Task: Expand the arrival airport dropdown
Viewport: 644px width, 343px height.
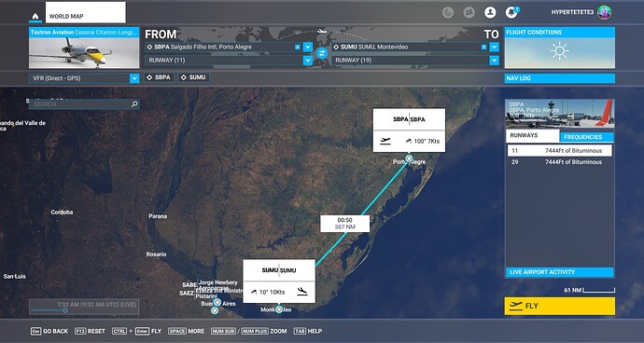Action: [x=495, y=48]
